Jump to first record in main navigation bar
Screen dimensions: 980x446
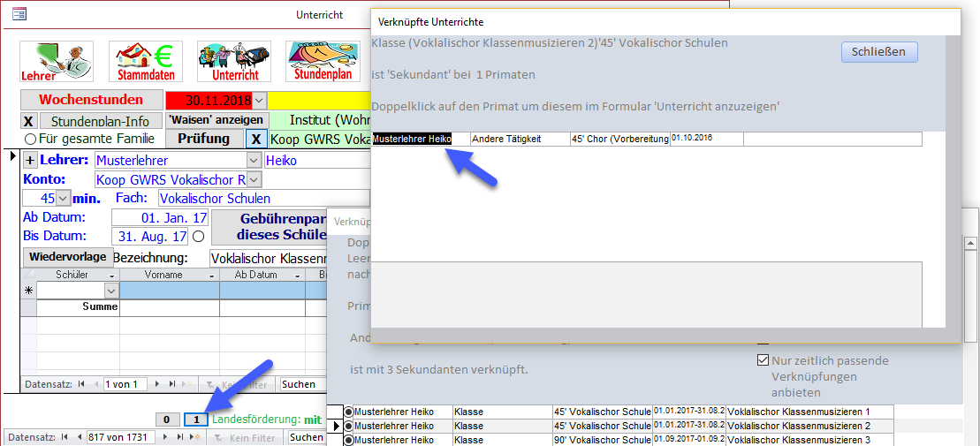coord(65,437)
